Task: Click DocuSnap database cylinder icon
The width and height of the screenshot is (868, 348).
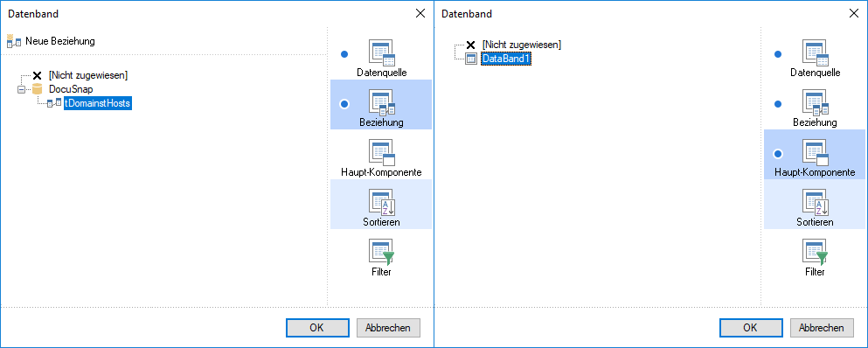Action: pyautogui.click(x=37, y=89)
